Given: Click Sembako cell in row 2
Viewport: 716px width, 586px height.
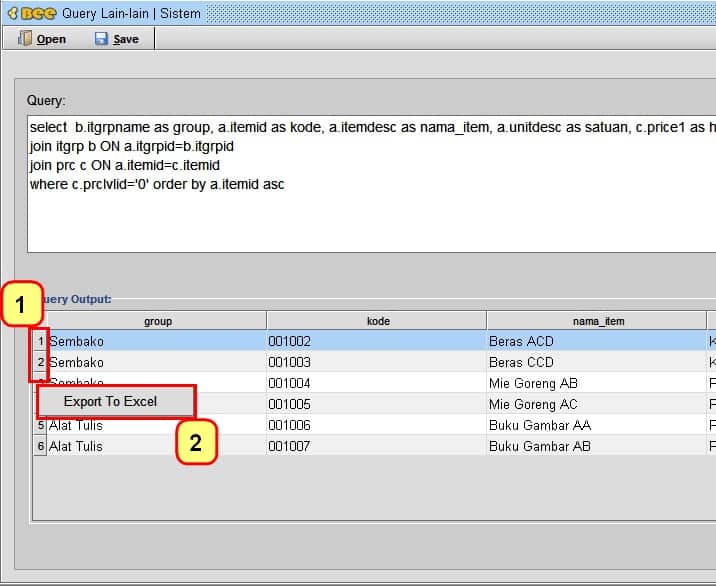Looking at the screenshot, I should click(x=157, y=362).
